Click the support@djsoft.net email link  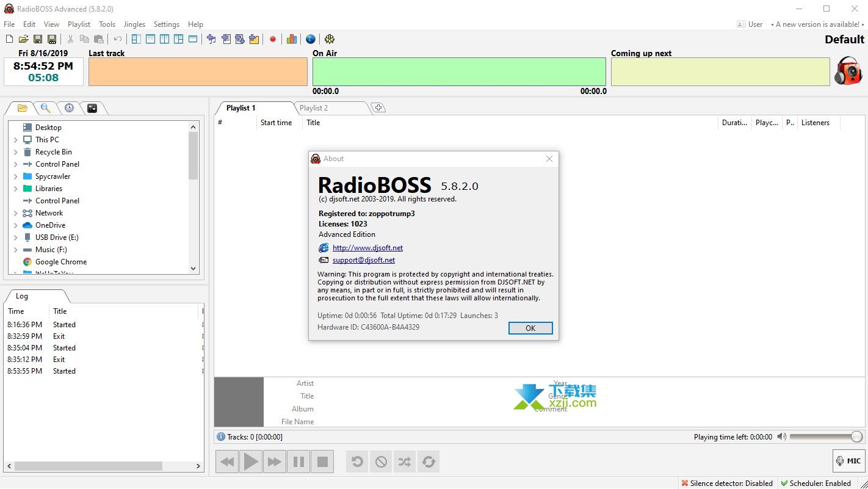364,260
